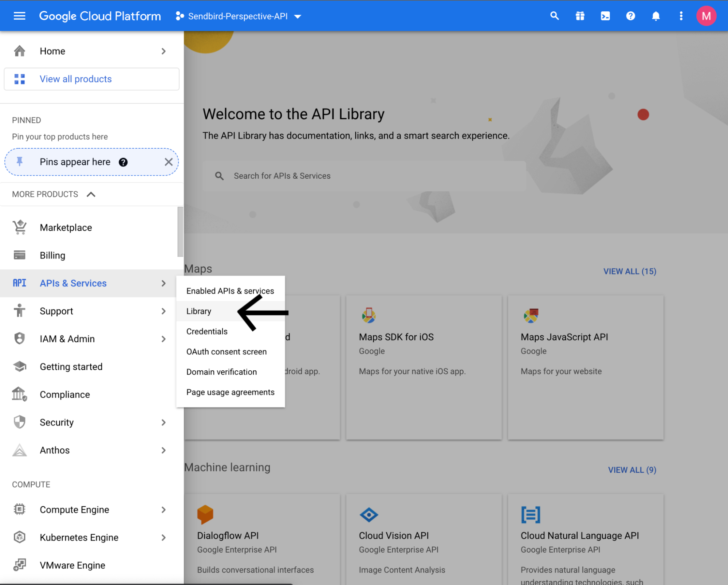Expand the Support submenu chevron
This screenshot has width=728, height=585.
(164, 311)
